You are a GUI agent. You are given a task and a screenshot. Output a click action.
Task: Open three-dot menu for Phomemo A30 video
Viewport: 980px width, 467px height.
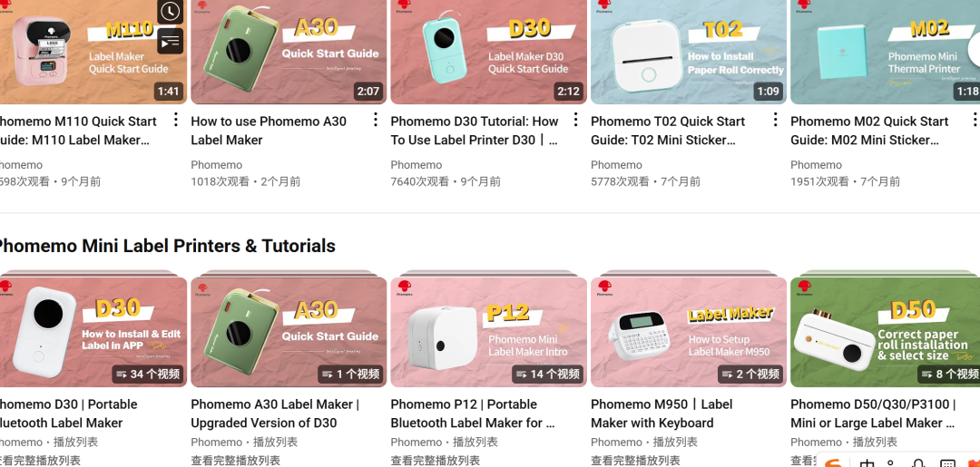click(x=376, y=120)
